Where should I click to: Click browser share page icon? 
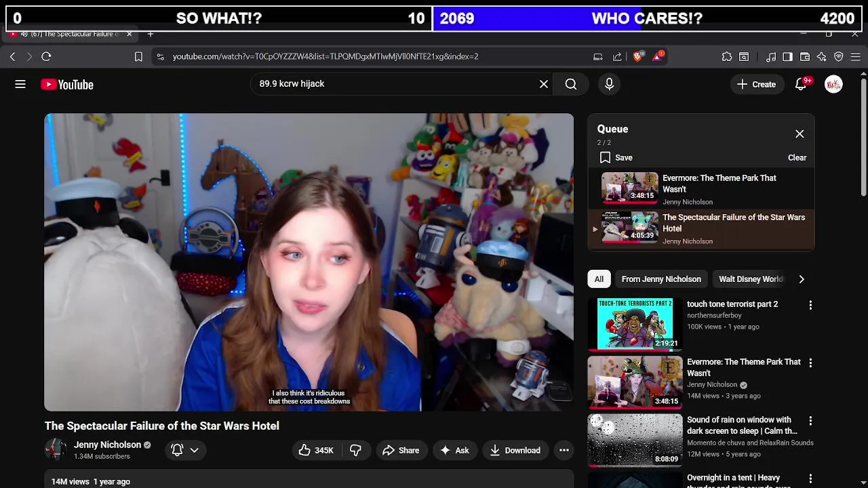point(617,57)
